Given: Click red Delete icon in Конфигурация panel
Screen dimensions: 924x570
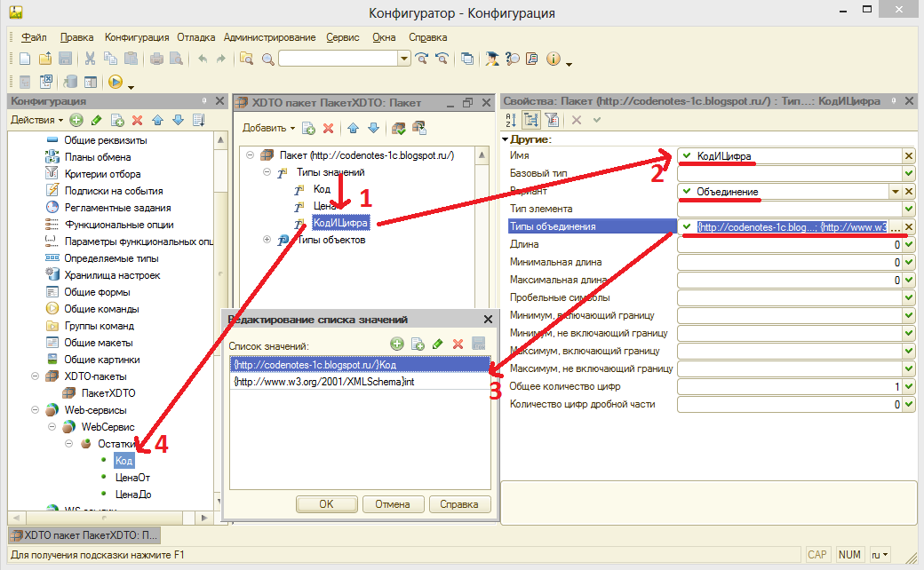Looking at the screenshot, I should (138, 120).
